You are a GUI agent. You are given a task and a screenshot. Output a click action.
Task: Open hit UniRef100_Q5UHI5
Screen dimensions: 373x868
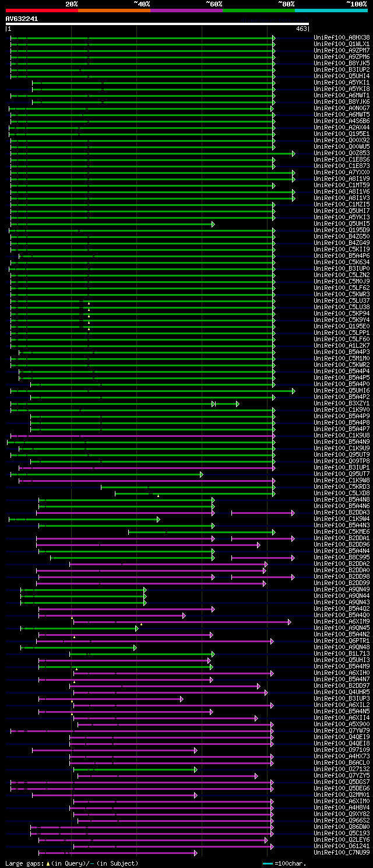pos(342,223)
